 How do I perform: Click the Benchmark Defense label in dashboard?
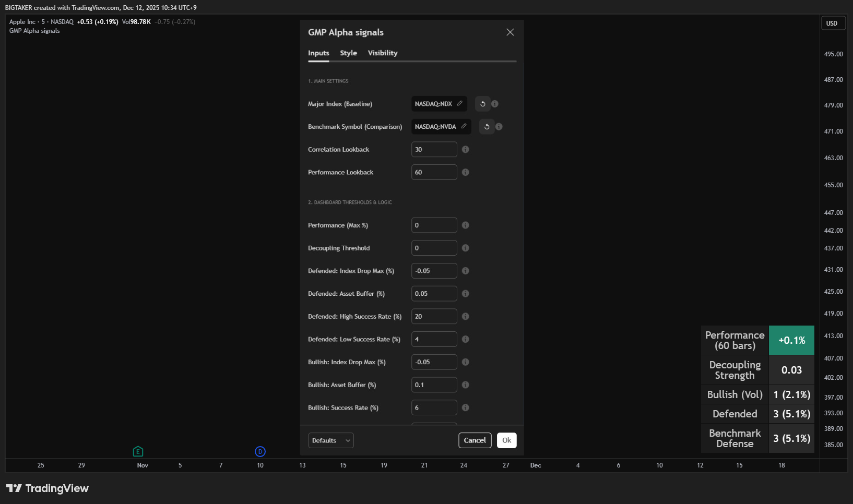(735, 438)
